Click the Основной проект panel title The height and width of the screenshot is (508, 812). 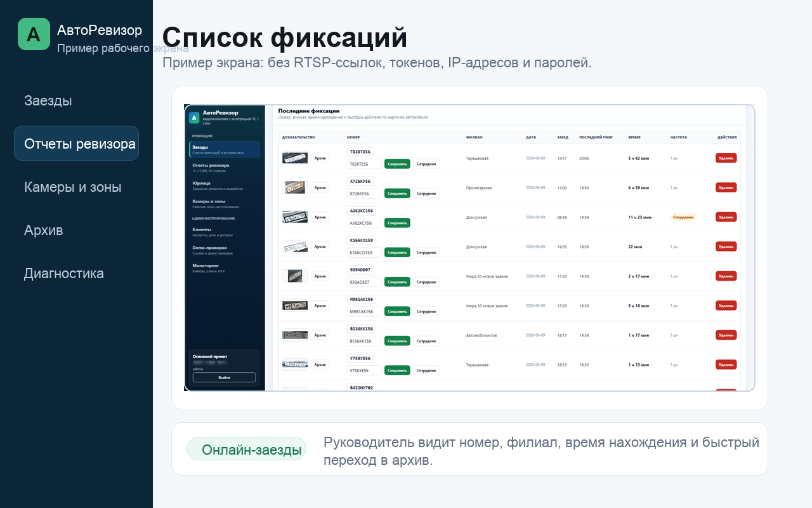click(210, 357)
